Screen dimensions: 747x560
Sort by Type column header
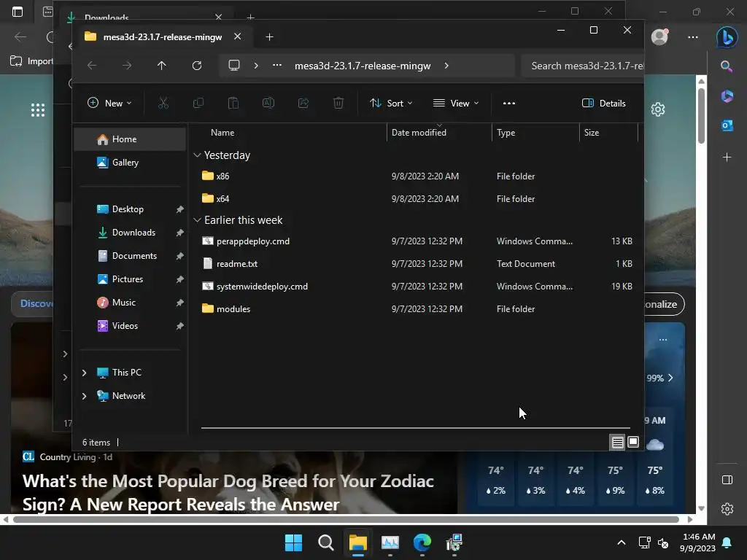pos(506,133)
